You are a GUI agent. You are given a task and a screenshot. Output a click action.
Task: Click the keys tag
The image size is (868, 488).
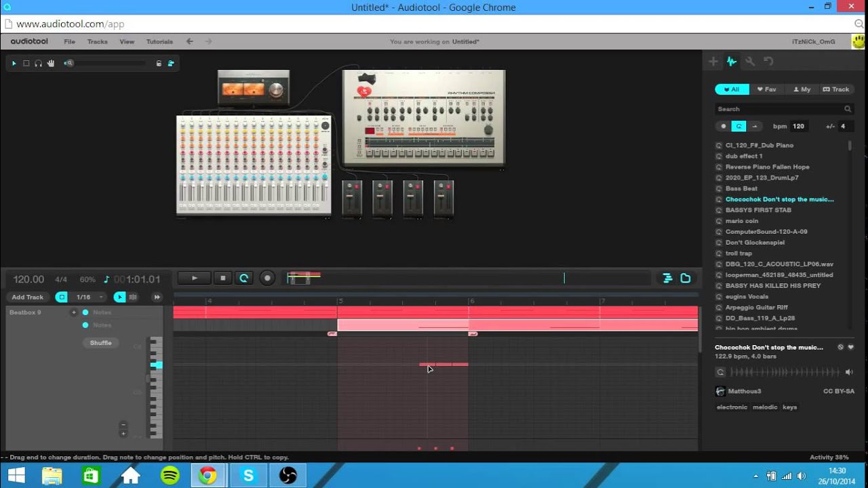pos(790,407)
